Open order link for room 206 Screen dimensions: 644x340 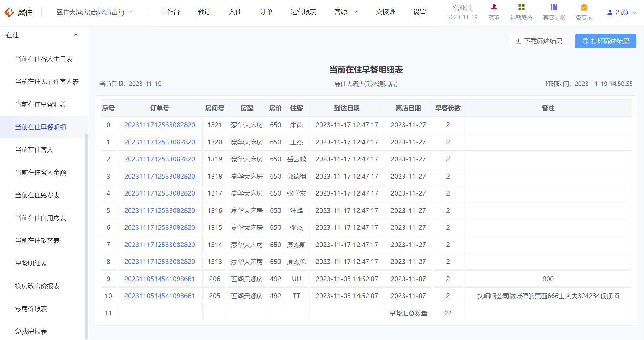point(160,279)
